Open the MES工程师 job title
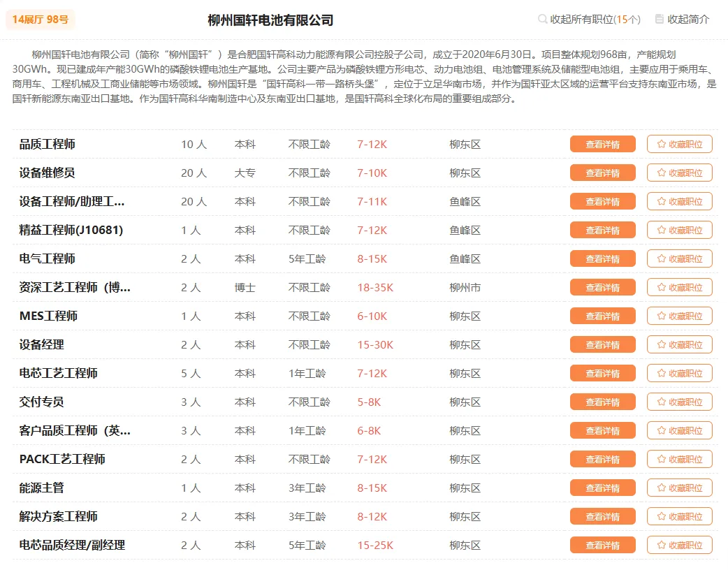The width and height of the screenshot is (728, 570). pos(48,316)
